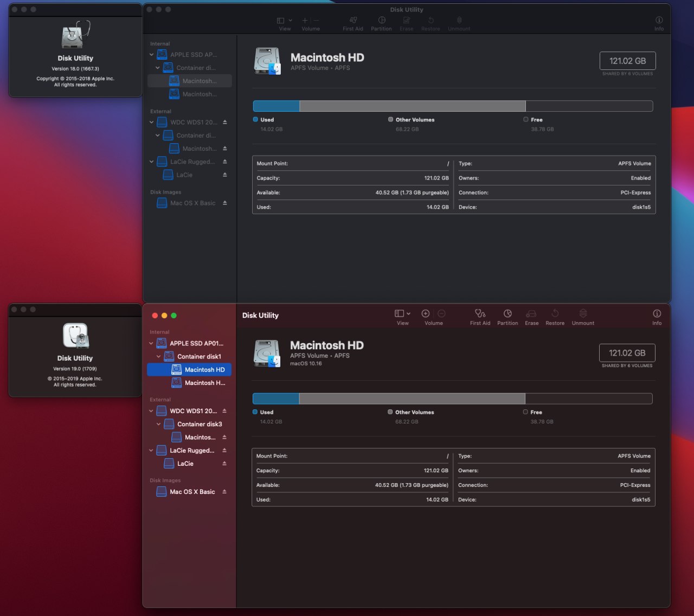Screen dimensions: 694x616
Task: Click blue Used legend swatch in lower window
Action: tap(255, 412)
